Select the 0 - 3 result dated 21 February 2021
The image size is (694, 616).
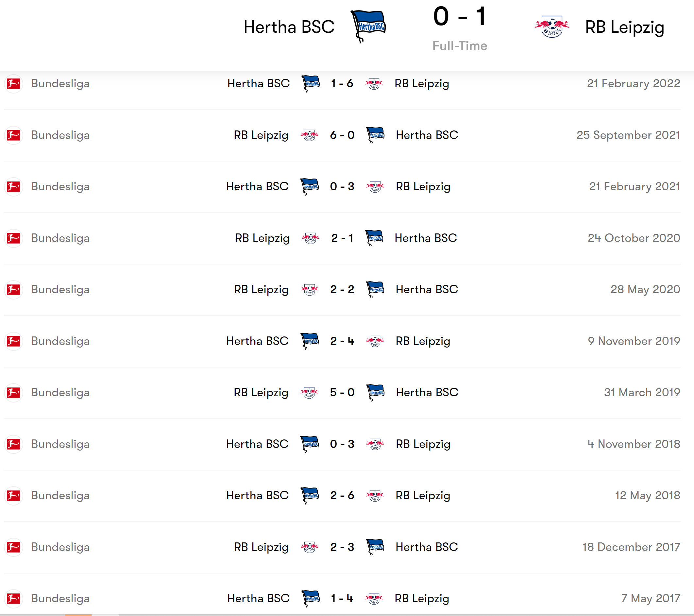pyautogui.click(x=342, y=186)
